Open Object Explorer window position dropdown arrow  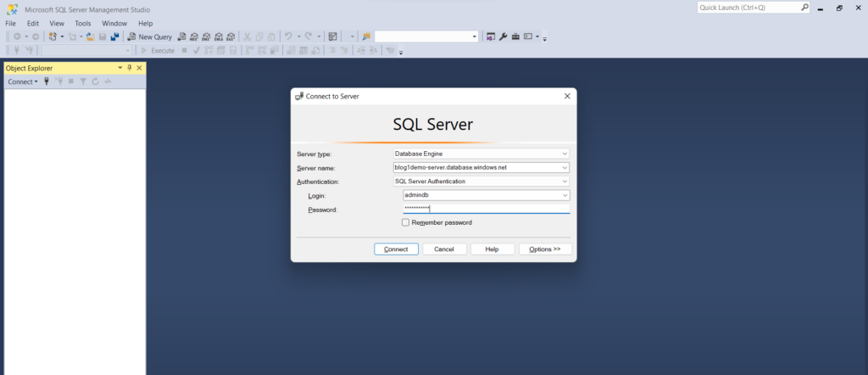pos(120,68)
